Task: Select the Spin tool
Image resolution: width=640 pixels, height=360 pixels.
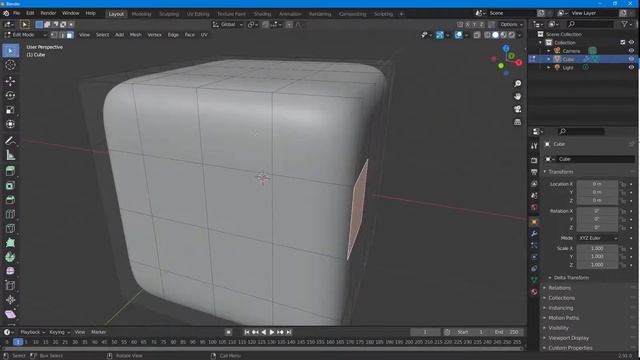Action: pos(10,257)
